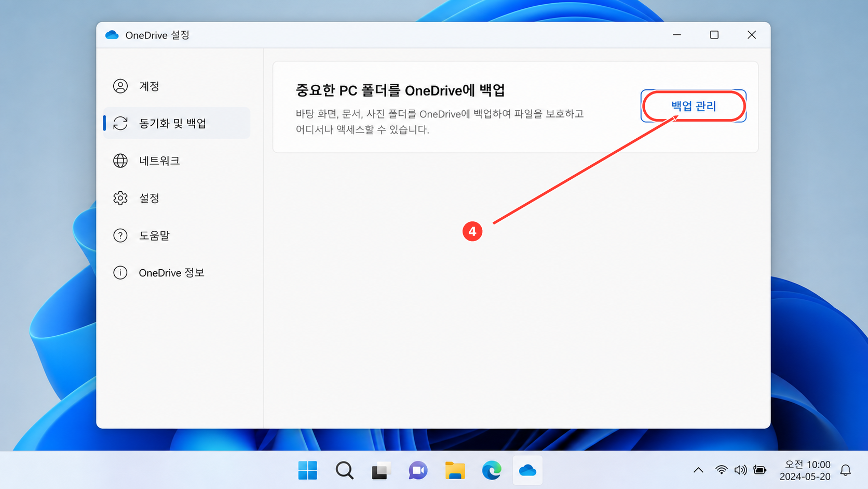
Task: Show the OneDrive 정보 page
Action: tap(177, 273)
